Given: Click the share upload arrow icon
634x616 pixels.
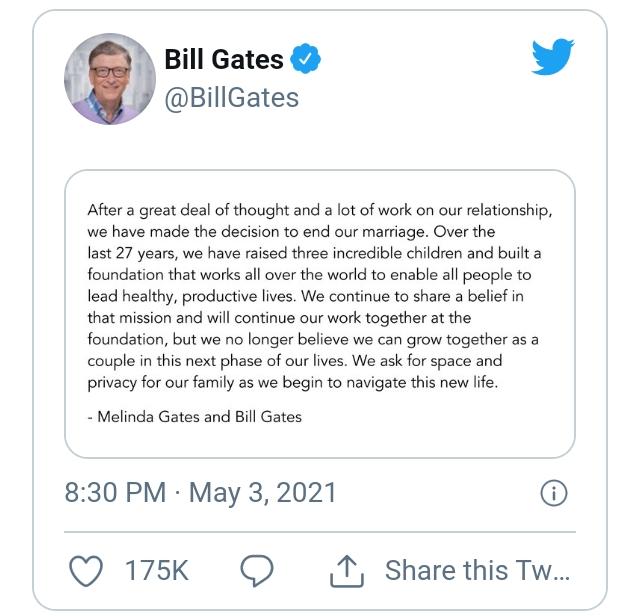Looking at the screenshot, I should [345, 570].
